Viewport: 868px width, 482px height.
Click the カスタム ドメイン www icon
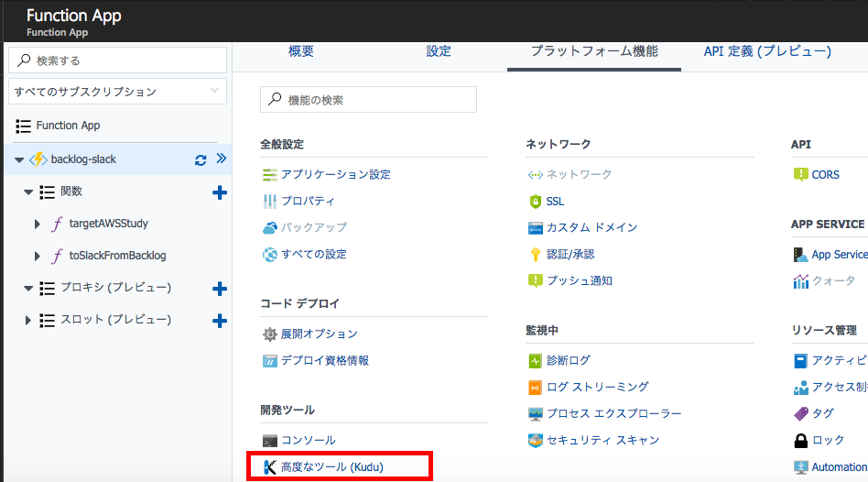tap(536, 227)
